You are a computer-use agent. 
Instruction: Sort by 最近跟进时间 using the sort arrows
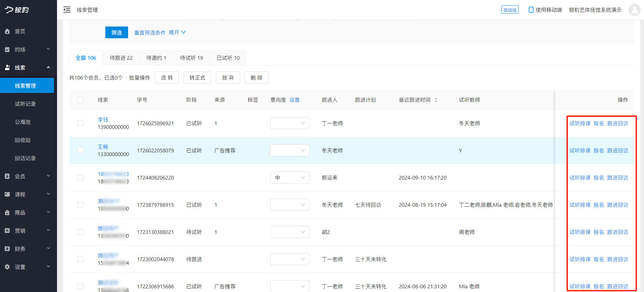pos(436,100)
